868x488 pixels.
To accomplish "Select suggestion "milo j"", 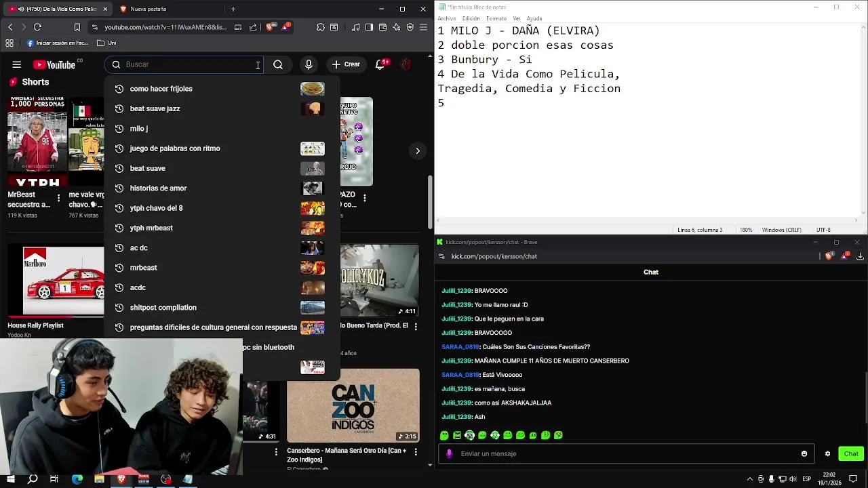I will click(222, 128).
